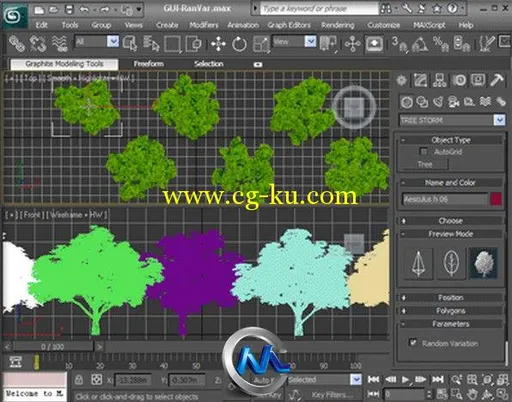Select the cone preview mode thumbnail
Viewport: 512px width, 402px height.
coord(419,263)
